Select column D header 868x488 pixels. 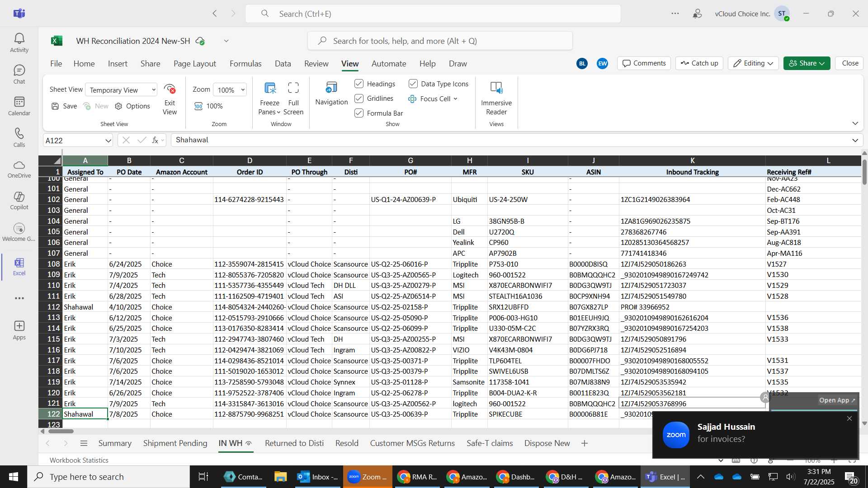[250, 160]
